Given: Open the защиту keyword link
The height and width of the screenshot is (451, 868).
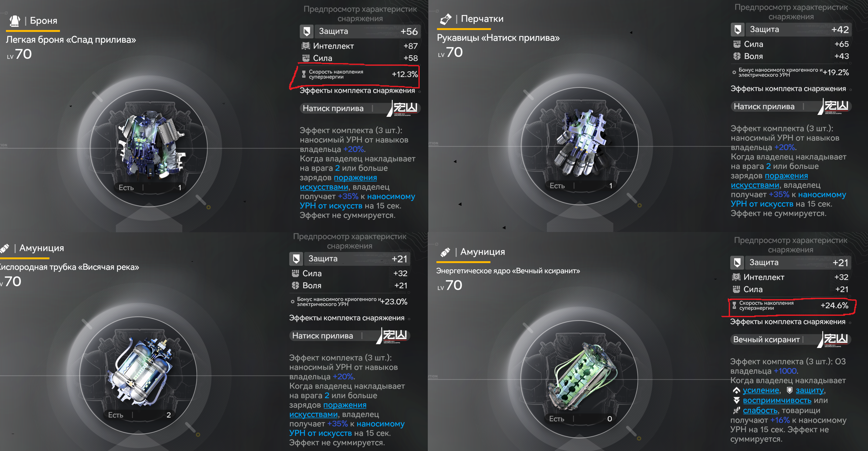Looking at the screenshot, I should (x=809, y=390).
